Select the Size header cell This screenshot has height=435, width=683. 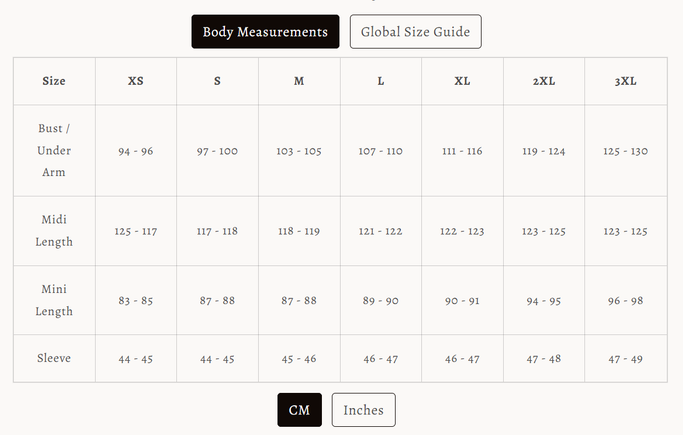pos(54,81)
